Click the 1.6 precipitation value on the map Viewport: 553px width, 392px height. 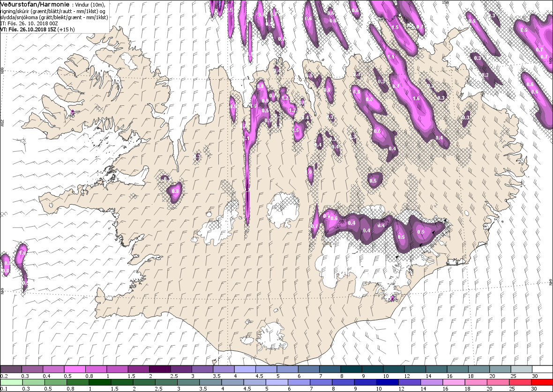click(416, 98)
